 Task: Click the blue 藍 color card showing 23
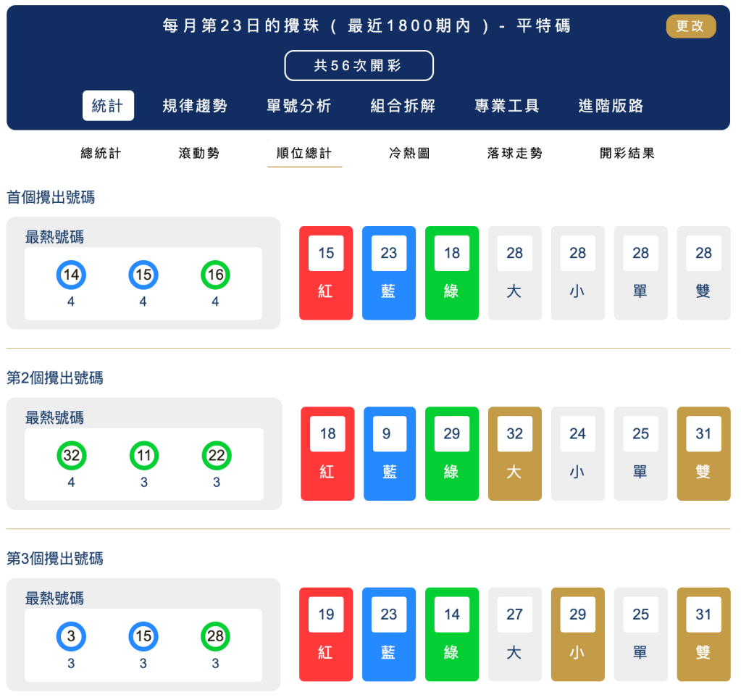(389, 272)
